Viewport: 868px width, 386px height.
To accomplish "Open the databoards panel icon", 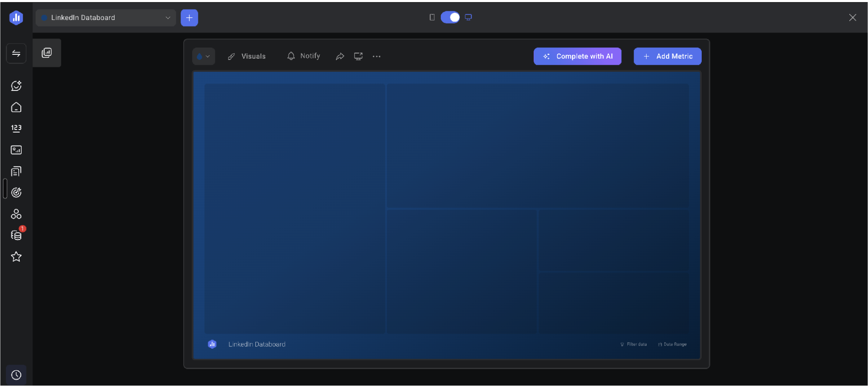I will pos(47,53).
